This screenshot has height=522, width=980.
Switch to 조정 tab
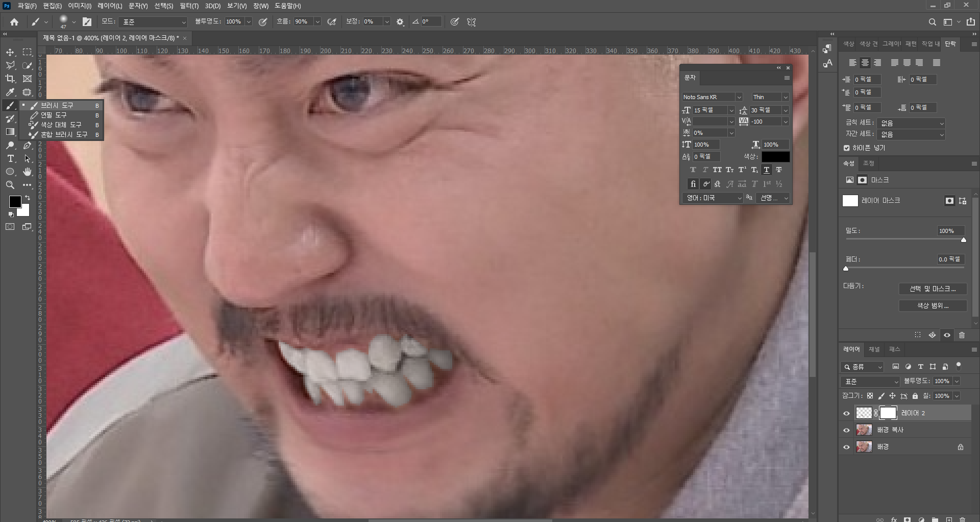869,163
